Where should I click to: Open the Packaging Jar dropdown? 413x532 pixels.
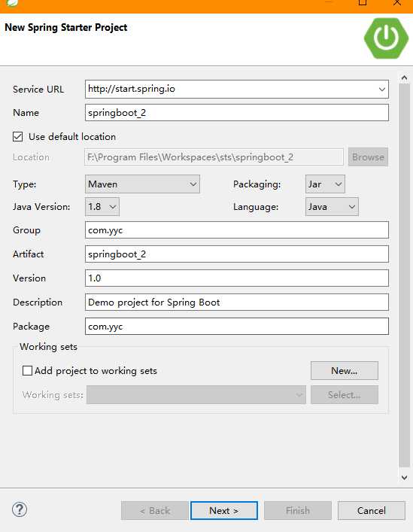(325, 184)
